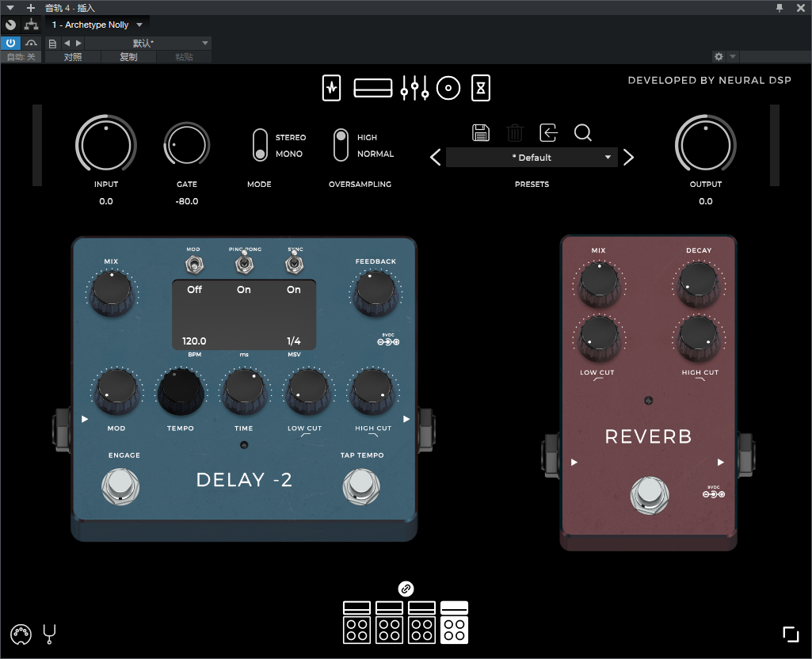
Task: Open the cabinet speaker section
Action: [x=448, y=88]
